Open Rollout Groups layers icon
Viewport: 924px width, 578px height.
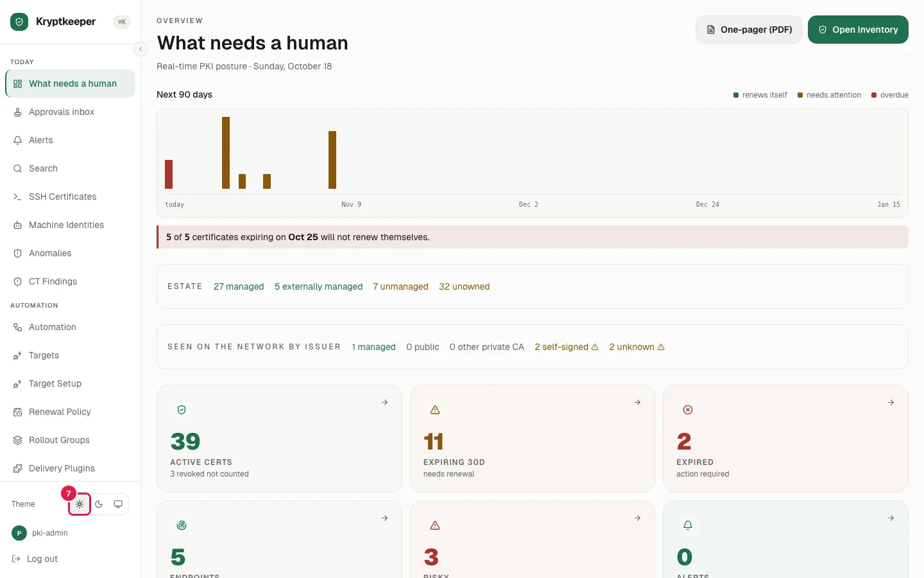click(x=18, y=440)
